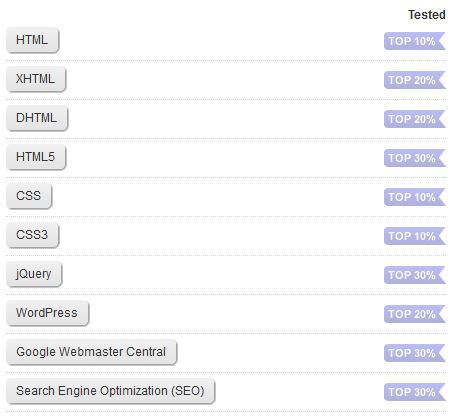Click the WordPress TOP 20% badge
This screenshot has width=456, height=420.
point(415,314)
